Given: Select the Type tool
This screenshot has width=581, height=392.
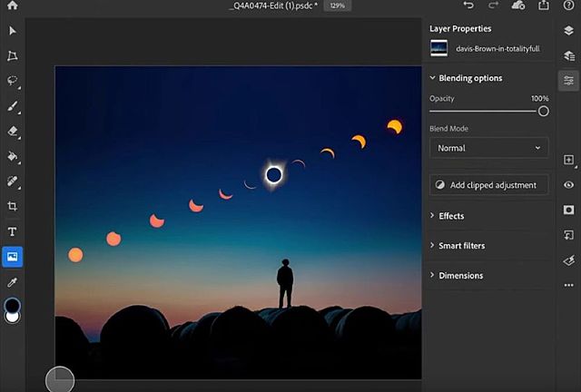Looking at the screenshot, I should [x=12, y=231].
